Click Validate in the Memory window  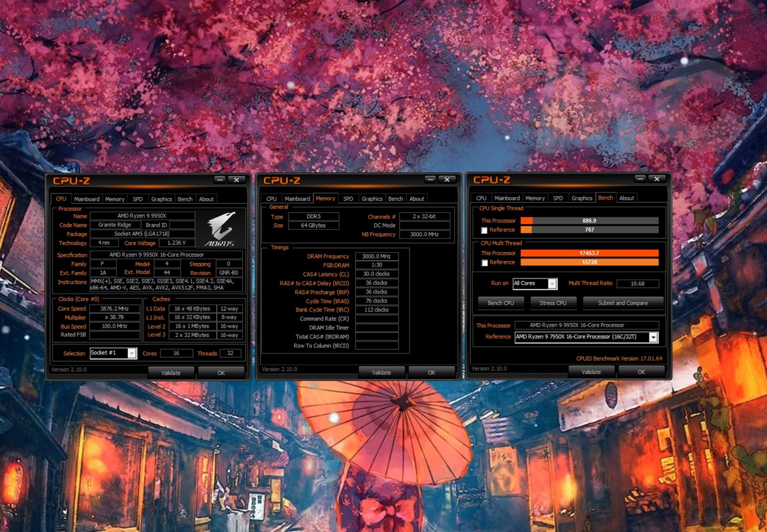pos(381,373)
